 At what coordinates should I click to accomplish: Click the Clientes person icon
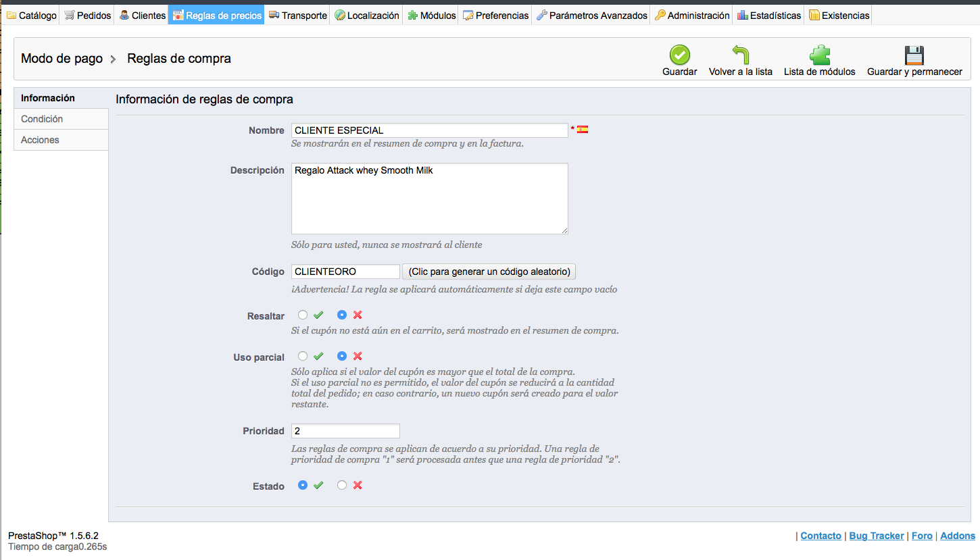(124, 15)
